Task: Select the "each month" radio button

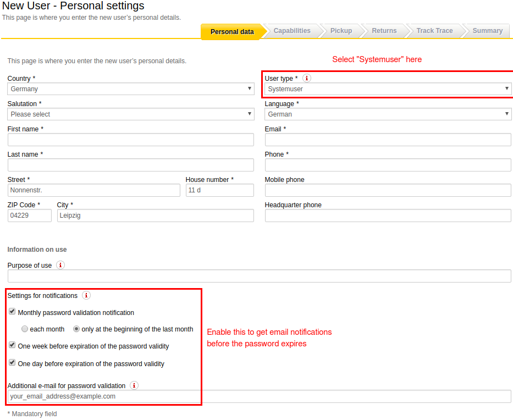Action: 24,329
